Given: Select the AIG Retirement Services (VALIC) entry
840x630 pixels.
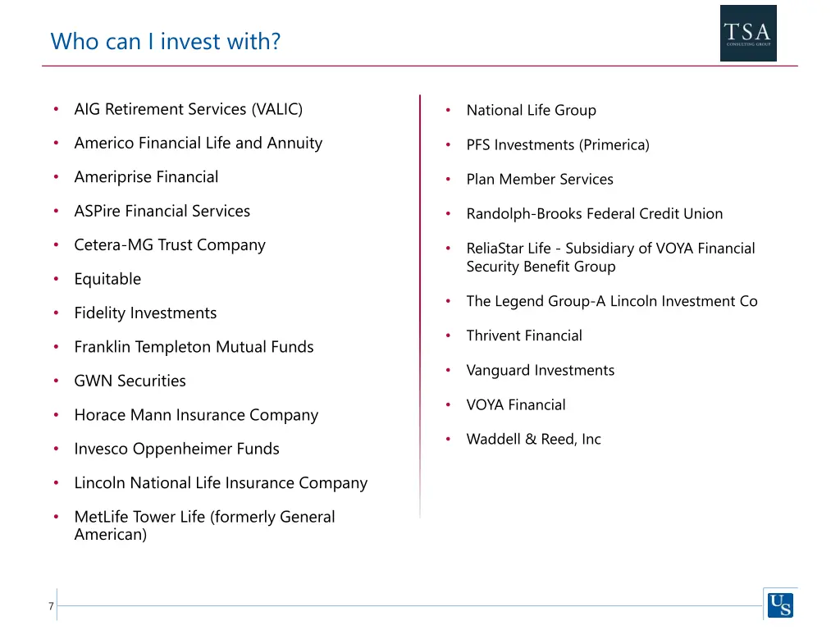Looking at the screenshot, I should tap(188, 109).
